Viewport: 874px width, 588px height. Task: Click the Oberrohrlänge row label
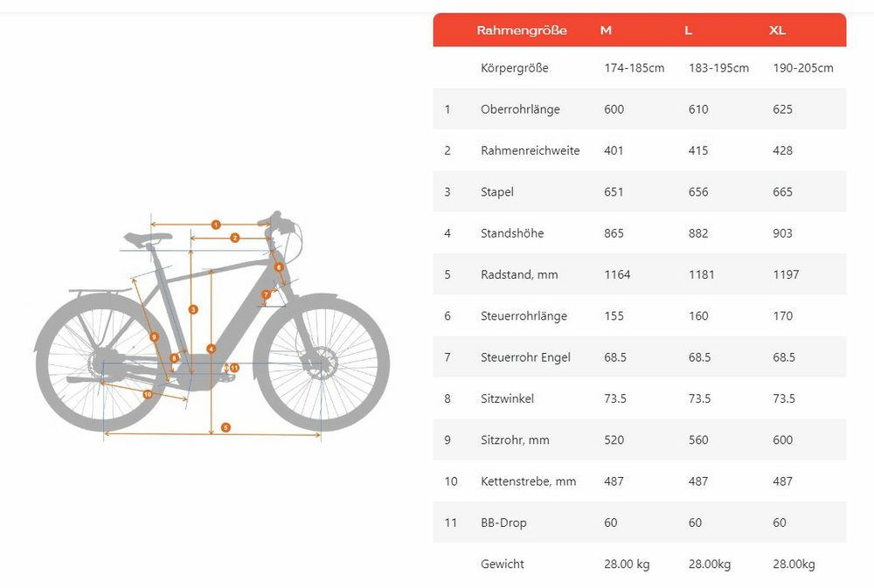point(520,109)
